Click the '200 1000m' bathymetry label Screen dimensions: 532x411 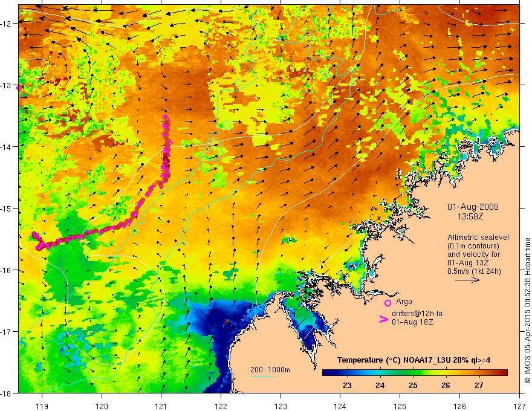(270, 370)
